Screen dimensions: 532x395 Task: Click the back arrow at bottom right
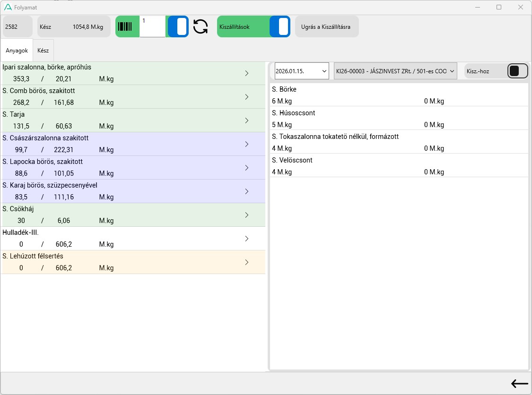click(519, 384)
